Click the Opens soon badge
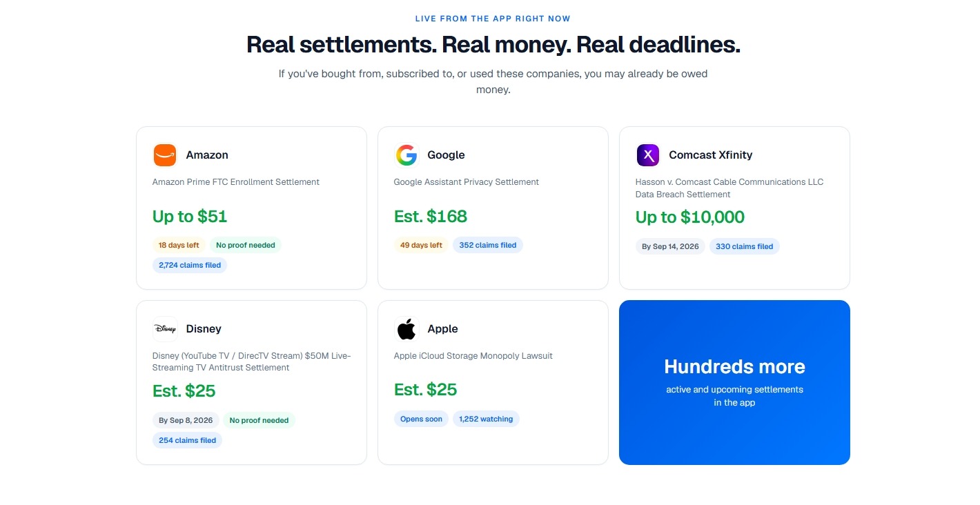This screenshot has height=505, width=980. pyautogui.click(x=422, y=419)
